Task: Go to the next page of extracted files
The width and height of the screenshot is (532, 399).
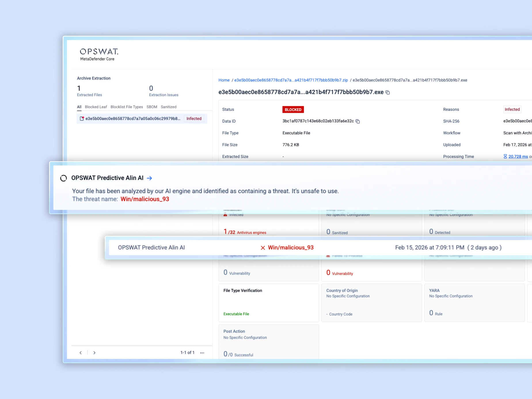Action: (94, 353)
